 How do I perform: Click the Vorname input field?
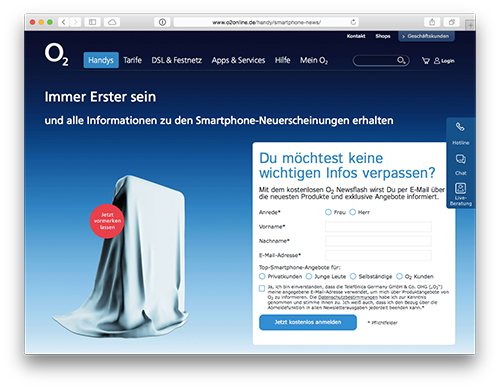378,227
